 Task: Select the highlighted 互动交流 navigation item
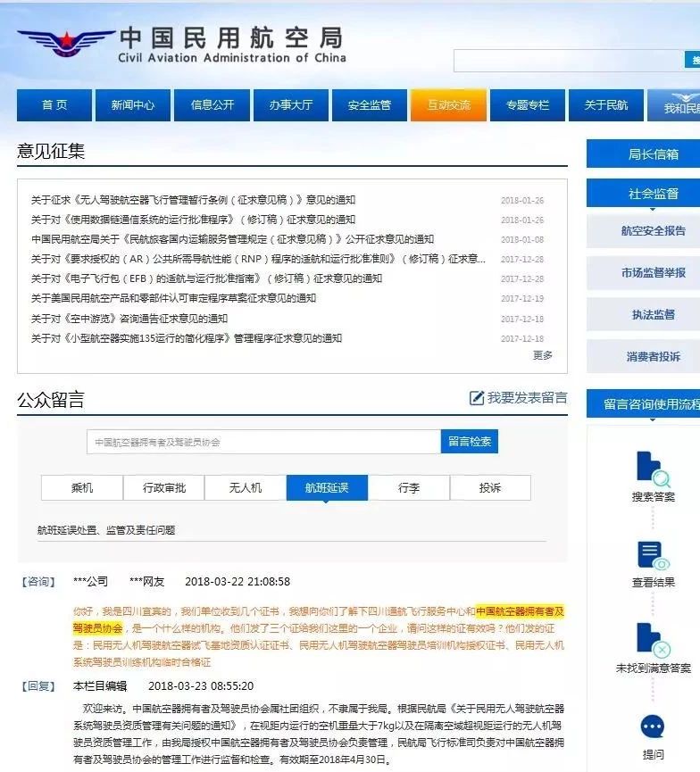coord(449,105)
